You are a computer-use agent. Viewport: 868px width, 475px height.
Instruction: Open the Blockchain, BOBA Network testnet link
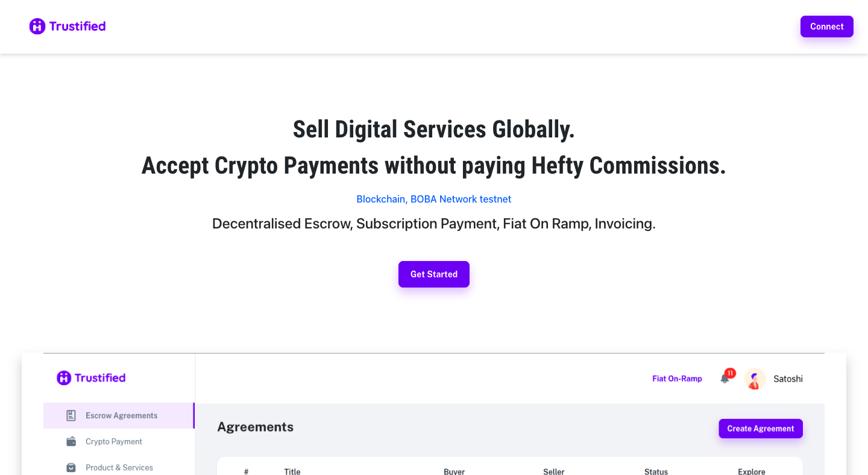[434, 199]
